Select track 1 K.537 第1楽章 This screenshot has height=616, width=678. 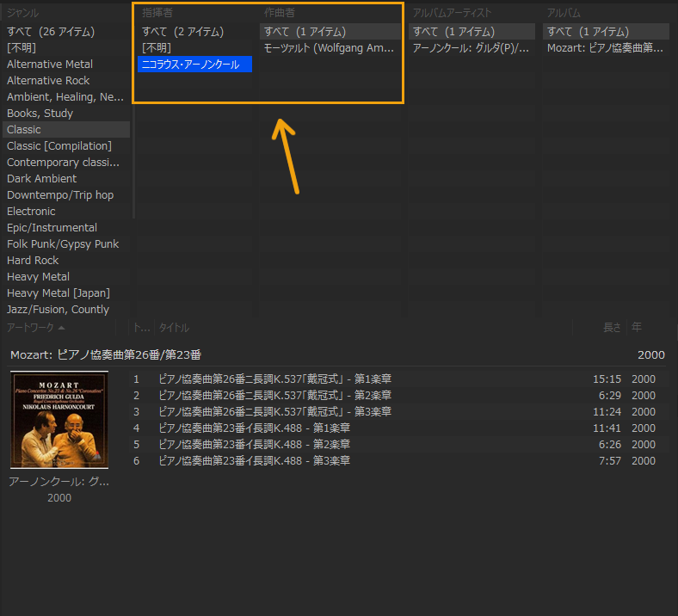[x=397, y=379]
